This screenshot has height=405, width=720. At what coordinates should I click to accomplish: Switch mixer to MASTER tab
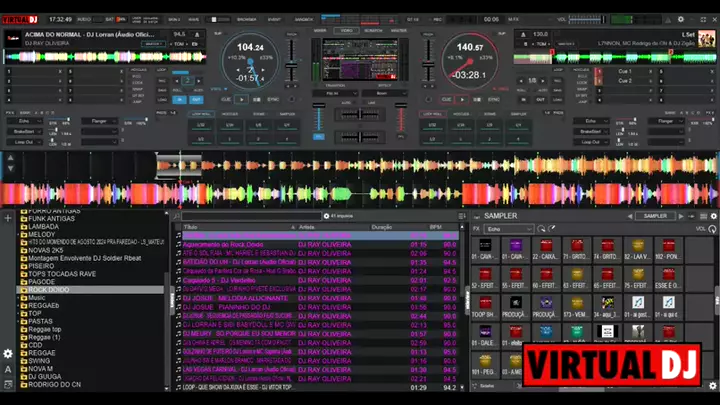[399, 30]
